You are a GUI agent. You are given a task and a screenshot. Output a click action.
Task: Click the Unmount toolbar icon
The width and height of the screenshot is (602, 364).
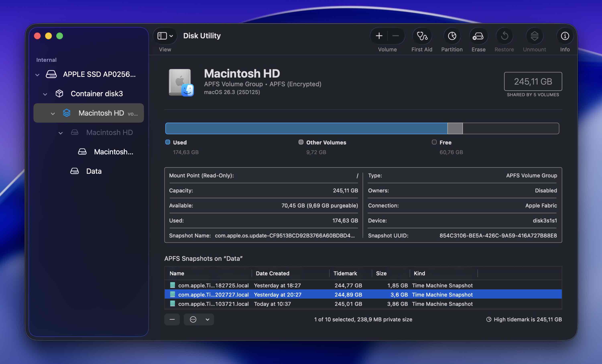point(534,36)
